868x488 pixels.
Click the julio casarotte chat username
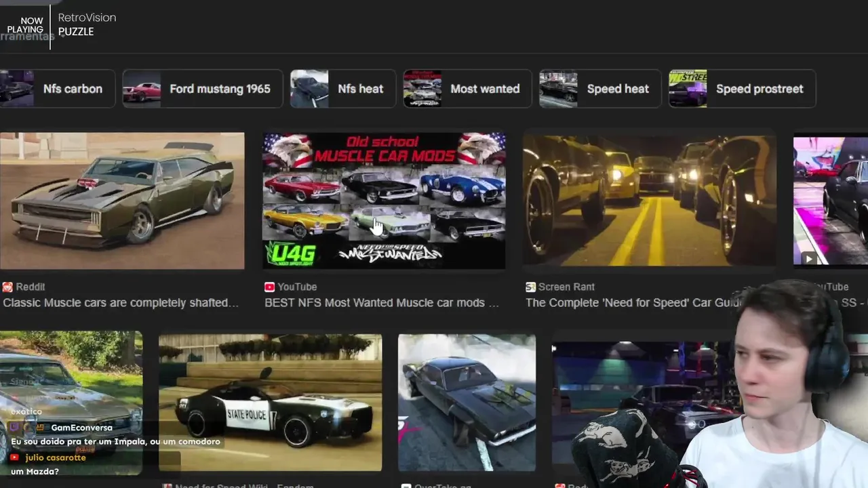[x=56, y=457]
